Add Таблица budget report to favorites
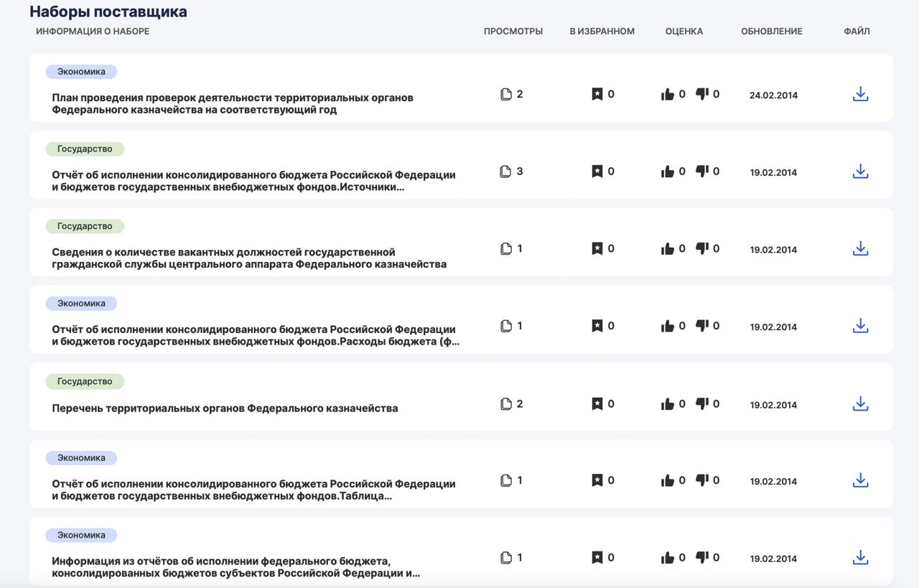Image resolution: width=919 pixels, height=588 pixels. pos(597,480)
